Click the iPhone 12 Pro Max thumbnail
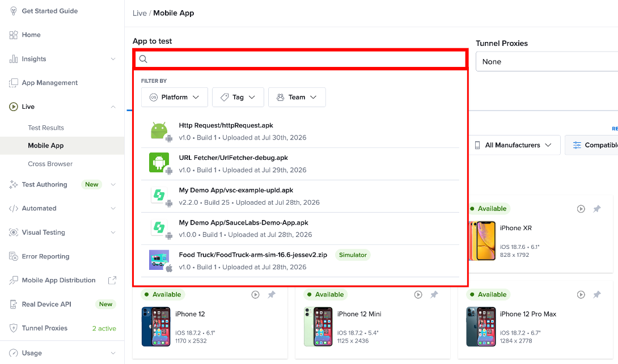Screen dimensions: 618x364 (481, 327)
